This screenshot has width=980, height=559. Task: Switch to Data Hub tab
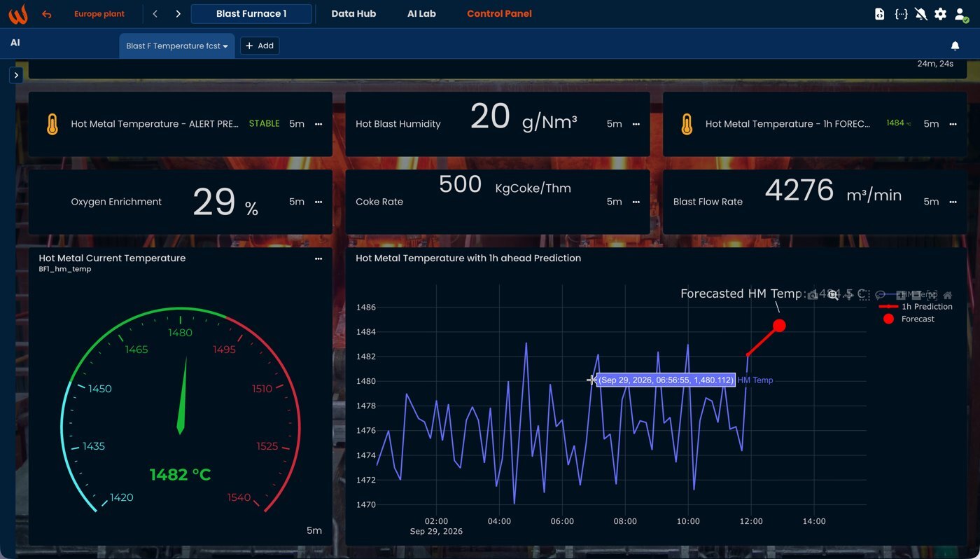coord(353,14)
